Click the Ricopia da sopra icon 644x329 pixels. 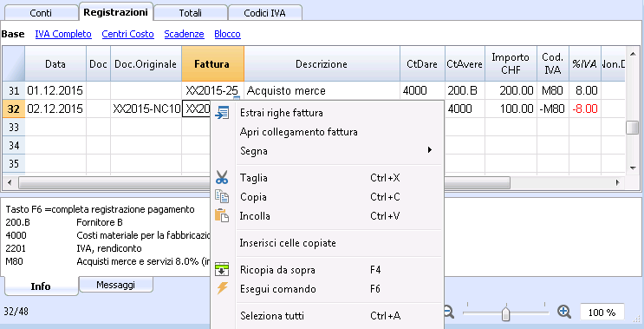tap(222, 270)
